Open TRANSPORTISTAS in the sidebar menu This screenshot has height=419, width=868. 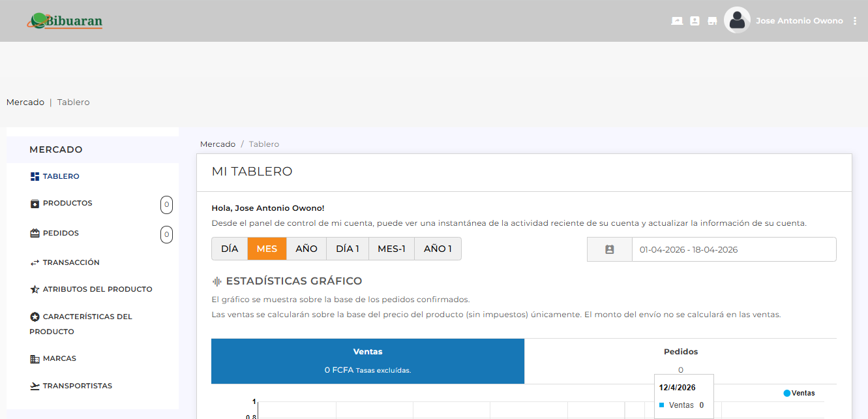(78, 386)
